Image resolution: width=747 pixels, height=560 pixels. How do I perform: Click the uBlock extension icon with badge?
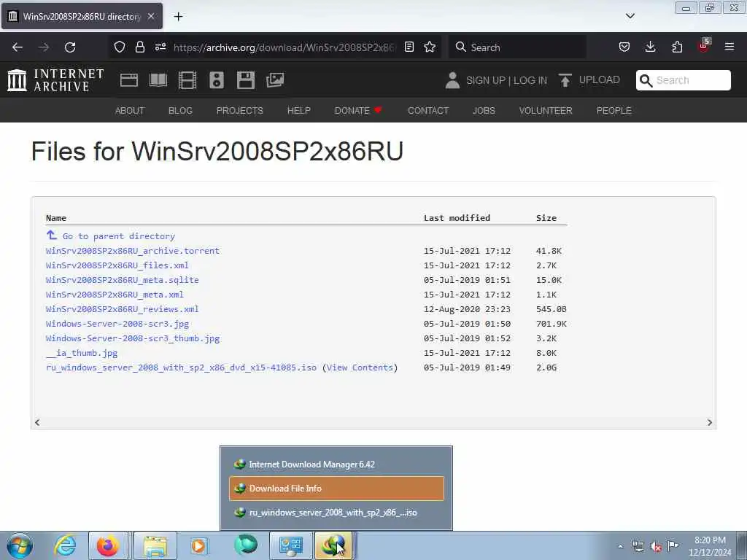click(704, 46)
